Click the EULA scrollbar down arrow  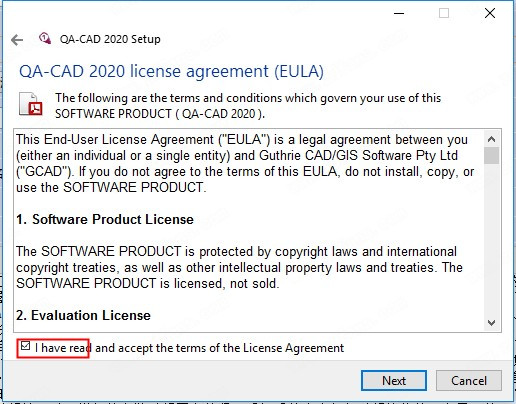point(491,323)
